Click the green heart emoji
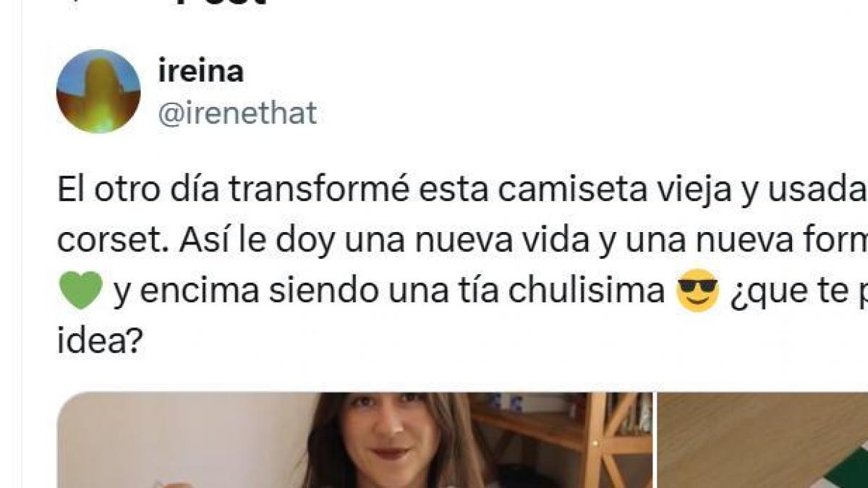The image size is (868, 488). tap(80, 293)
